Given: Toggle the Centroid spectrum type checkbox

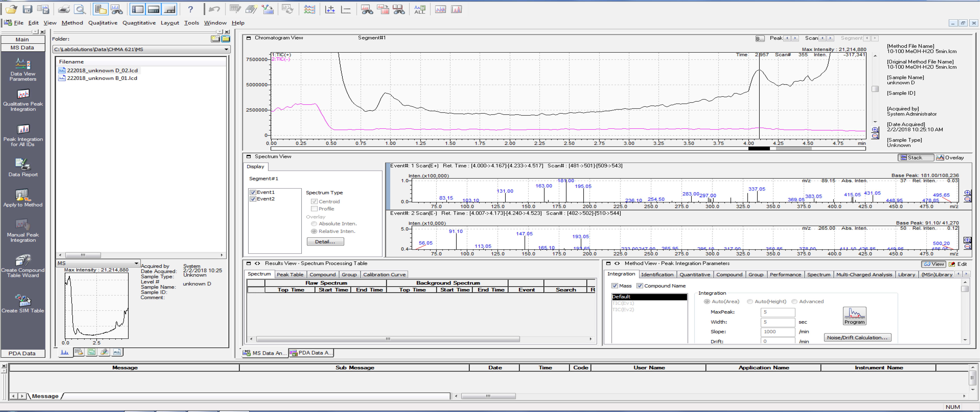Looking at the screenshot, I should [314, 201].
